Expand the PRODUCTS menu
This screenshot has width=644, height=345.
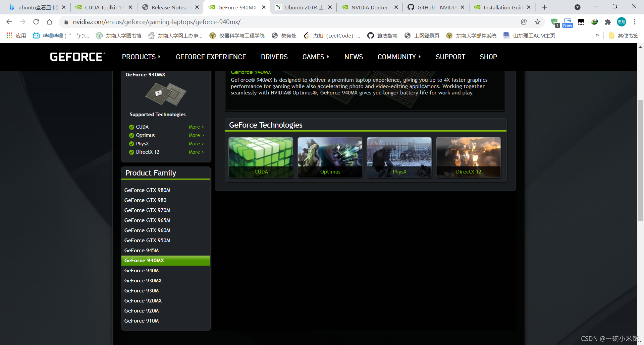[141, 57]
